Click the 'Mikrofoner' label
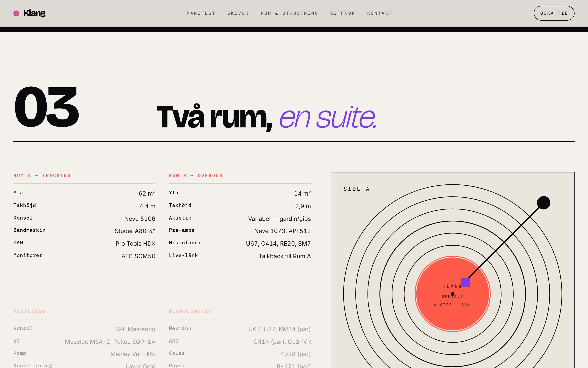This screenshot has height=368, width=588. (x=185, y=243)
